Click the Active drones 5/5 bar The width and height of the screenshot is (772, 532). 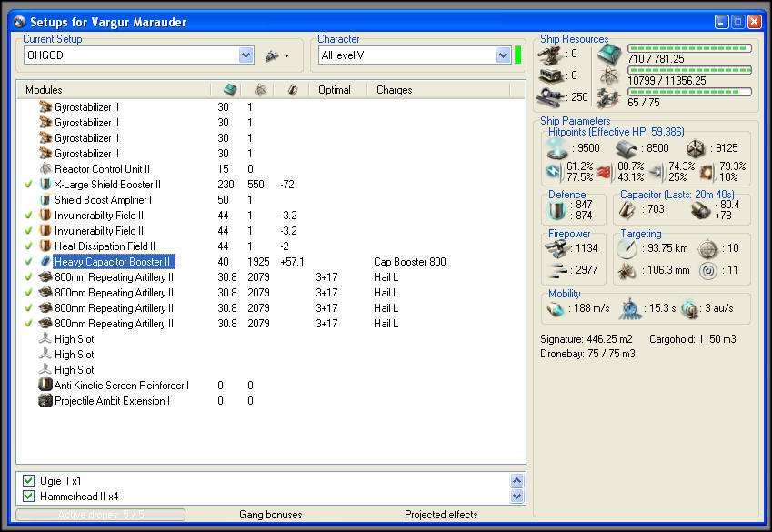click(x=101, y=515)
